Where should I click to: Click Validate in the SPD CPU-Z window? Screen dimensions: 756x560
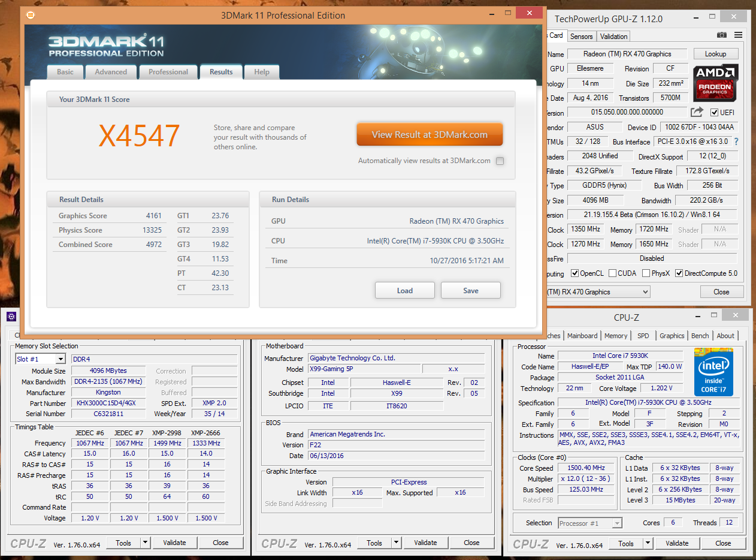point(174,543)
